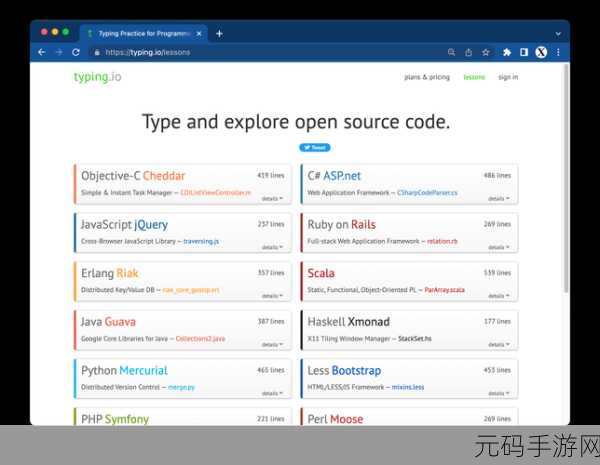Open the relation.rb file link
The height and width of the screenshot is (465, 600).
(442, 241)
